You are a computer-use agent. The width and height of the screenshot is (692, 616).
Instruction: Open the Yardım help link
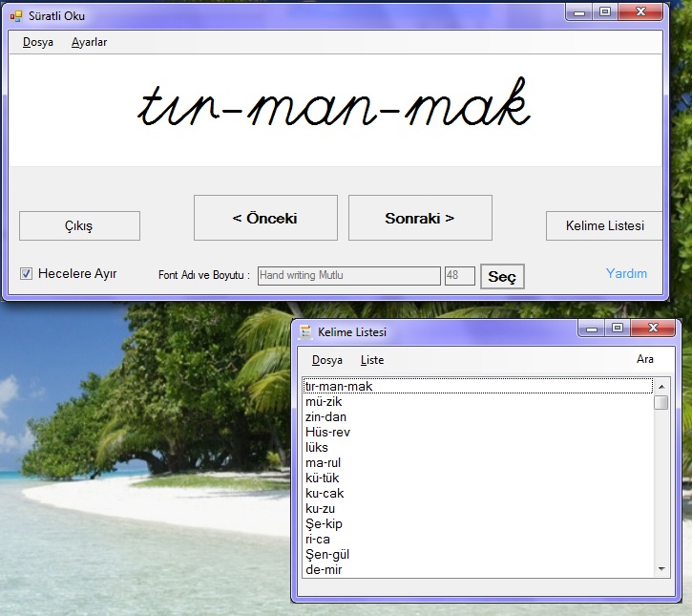click(x=626, y=273)
